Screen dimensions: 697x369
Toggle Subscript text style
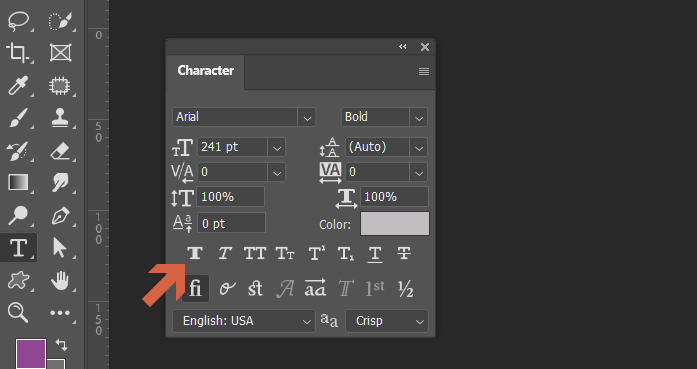coord(346,253)
